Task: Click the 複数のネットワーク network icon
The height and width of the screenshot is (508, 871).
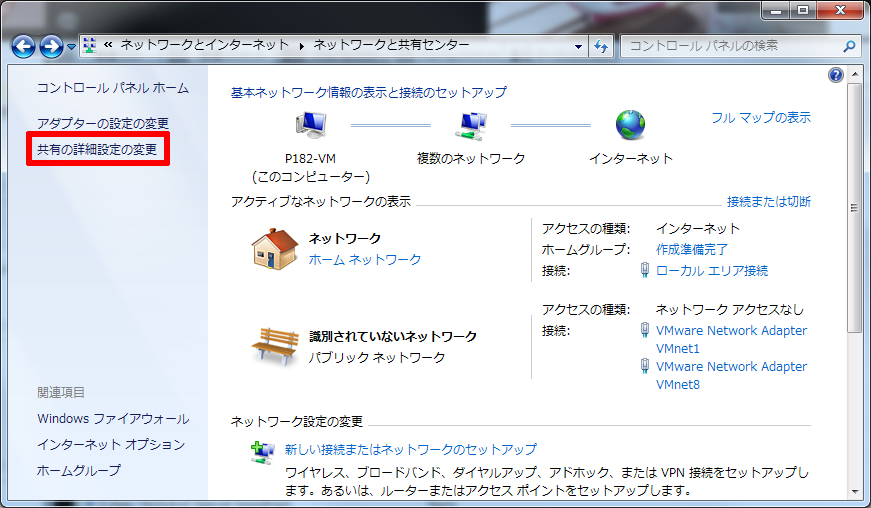Action: 470,125
